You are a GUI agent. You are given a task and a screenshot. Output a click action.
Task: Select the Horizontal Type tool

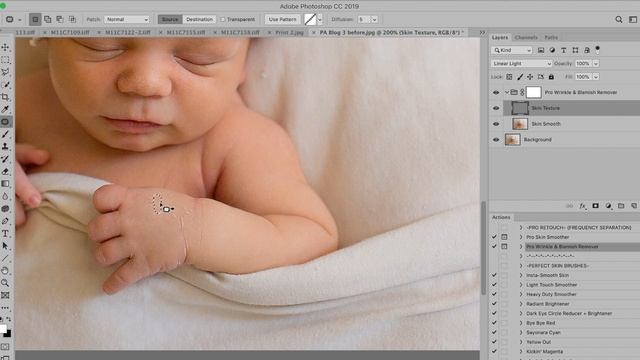5,233
